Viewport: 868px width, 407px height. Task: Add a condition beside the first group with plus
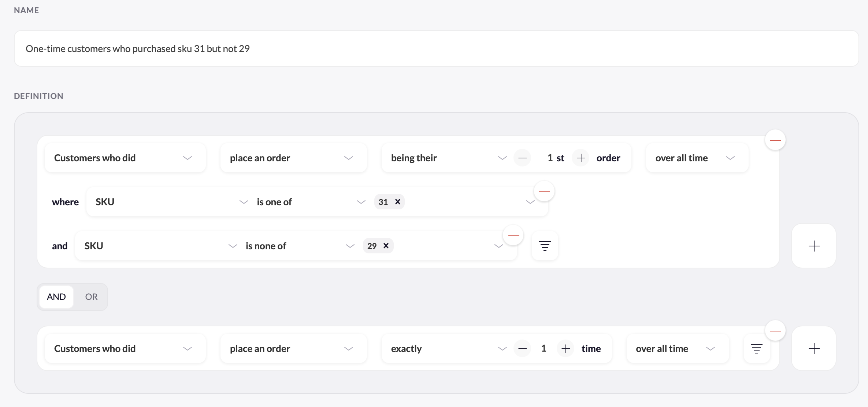(814, 246)
